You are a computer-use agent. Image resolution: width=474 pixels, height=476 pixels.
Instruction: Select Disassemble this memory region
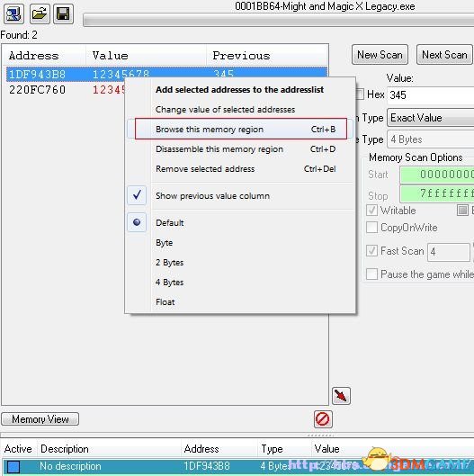tap(240, 149)
